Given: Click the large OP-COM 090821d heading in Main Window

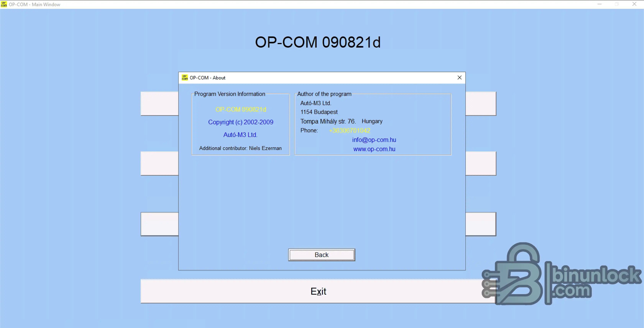Looking at the screenshot, I should [x=318, y=42].
